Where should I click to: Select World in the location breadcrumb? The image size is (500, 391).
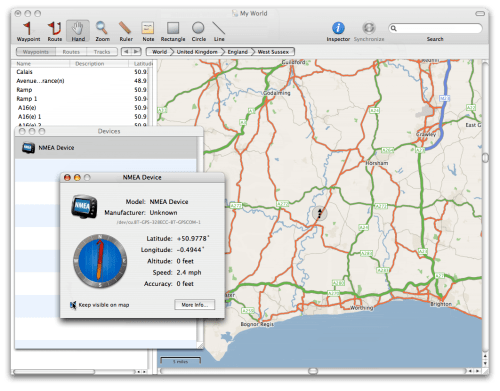point(159,52)
